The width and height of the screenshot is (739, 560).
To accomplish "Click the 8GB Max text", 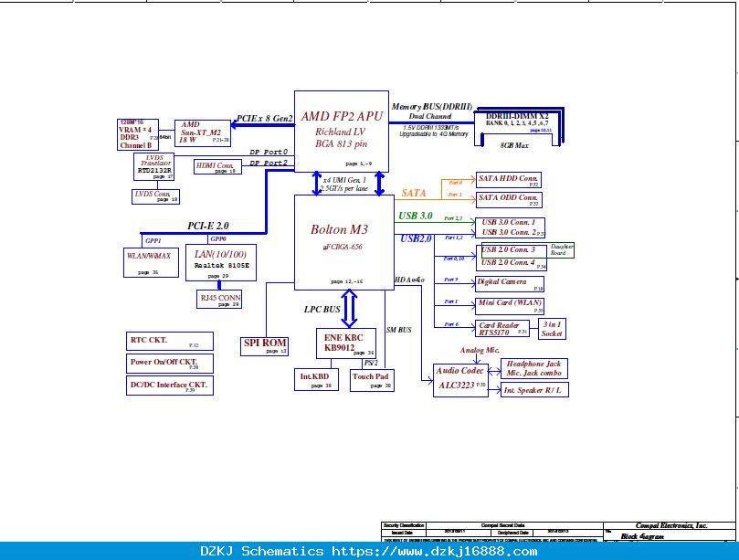I will [514, 145].
